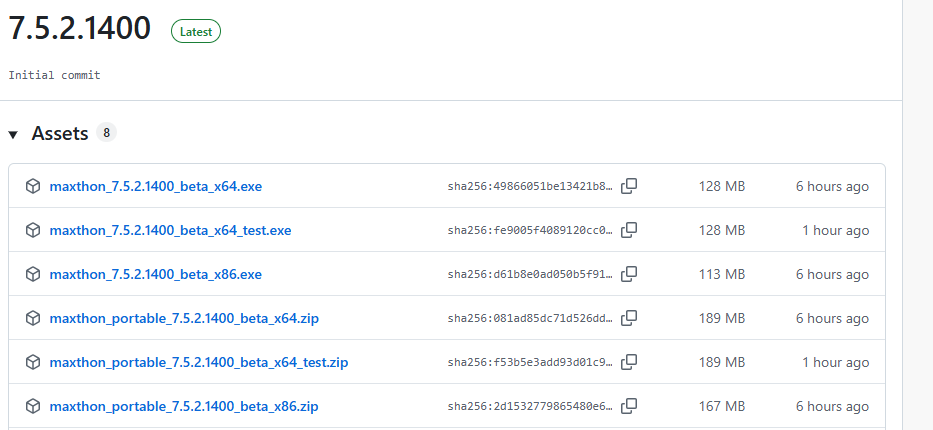Click package icon beside maxthon beta_x86.exe
Viewport: 933px width, 430px height.
[x=33, y=274]
